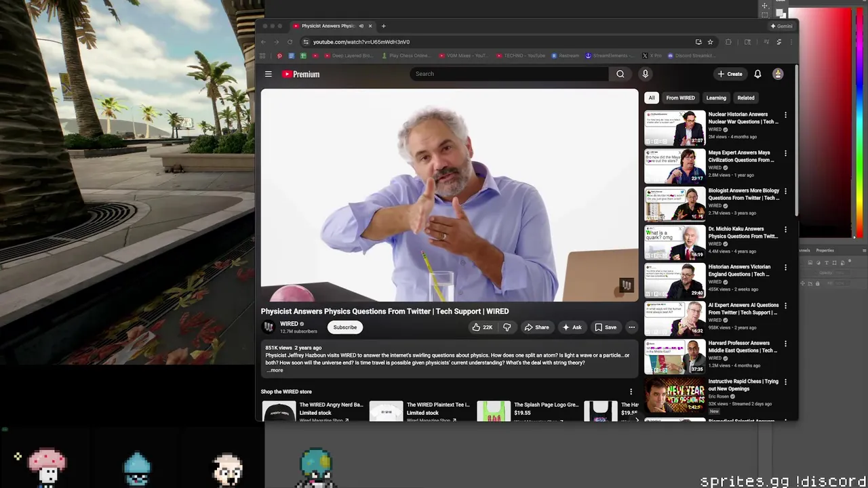Open the WIRED channel avatar
This screenshot has width=868, height=488.
(x=269, y=327)
